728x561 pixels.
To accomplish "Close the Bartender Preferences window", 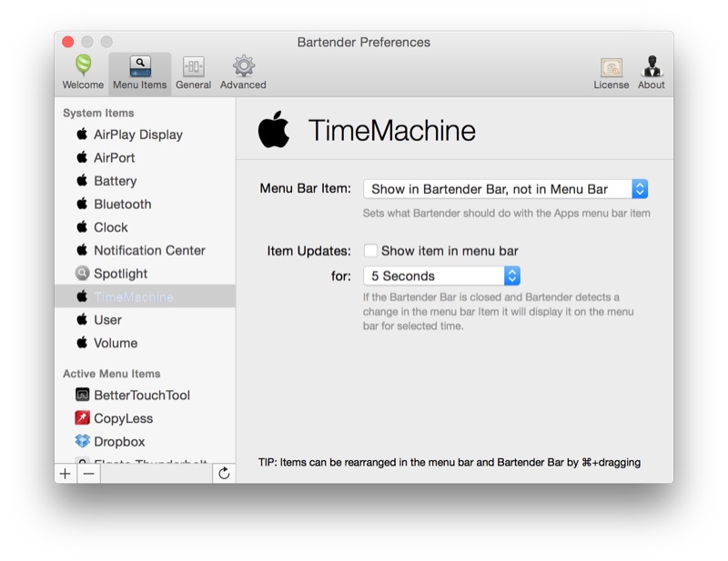I will pos(67,42).
